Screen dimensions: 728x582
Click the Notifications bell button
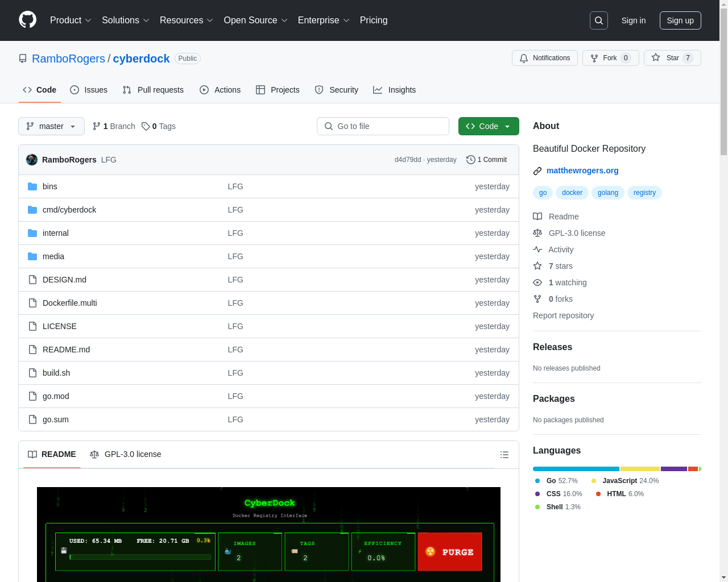point(545,58)
